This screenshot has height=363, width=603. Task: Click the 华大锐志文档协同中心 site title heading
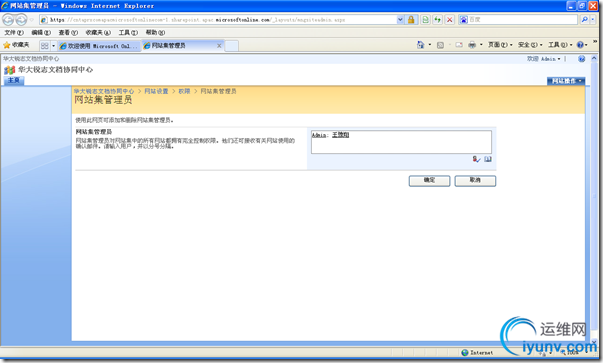56,70
